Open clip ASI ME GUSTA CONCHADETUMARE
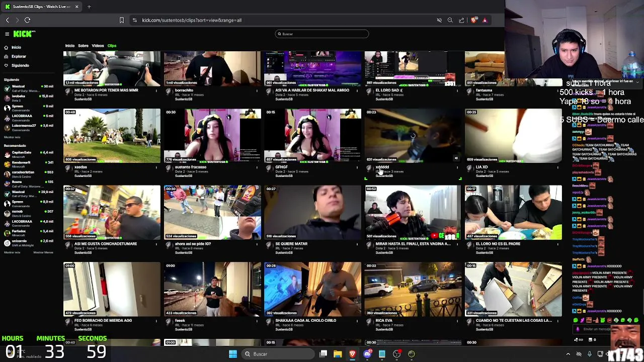Screen dimensions: 644x362 pos(112,213)
